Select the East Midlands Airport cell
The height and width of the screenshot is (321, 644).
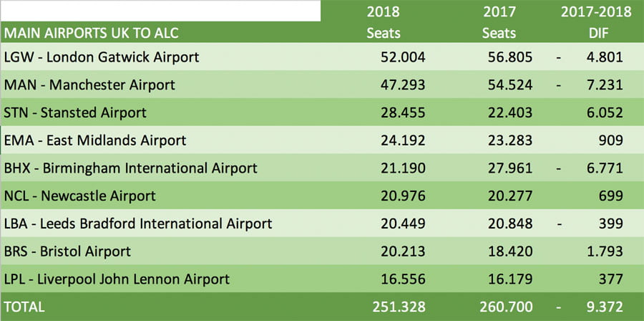point(95,140)
